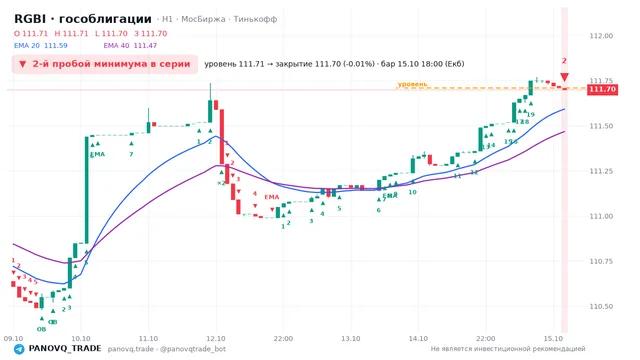640x360 pixels.
Task: Click the Telegram icon next to PANOVQ_TRADE
Action: point(19,349)
